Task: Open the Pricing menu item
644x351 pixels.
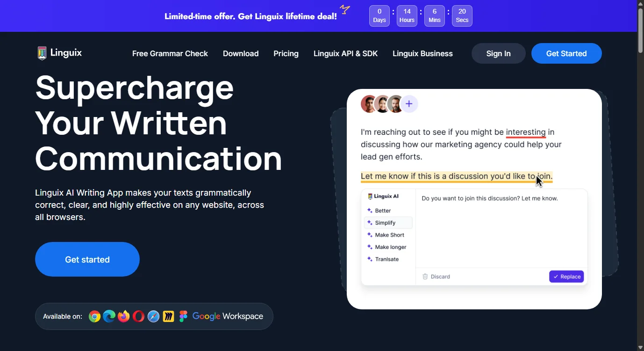Action: tap(286, 53)
